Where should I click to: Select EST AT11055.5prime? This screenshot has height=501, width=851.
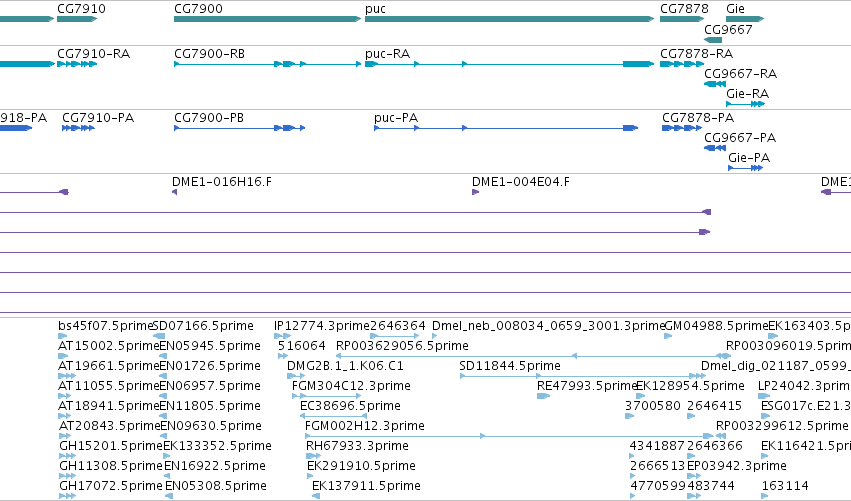coord(109,386)
